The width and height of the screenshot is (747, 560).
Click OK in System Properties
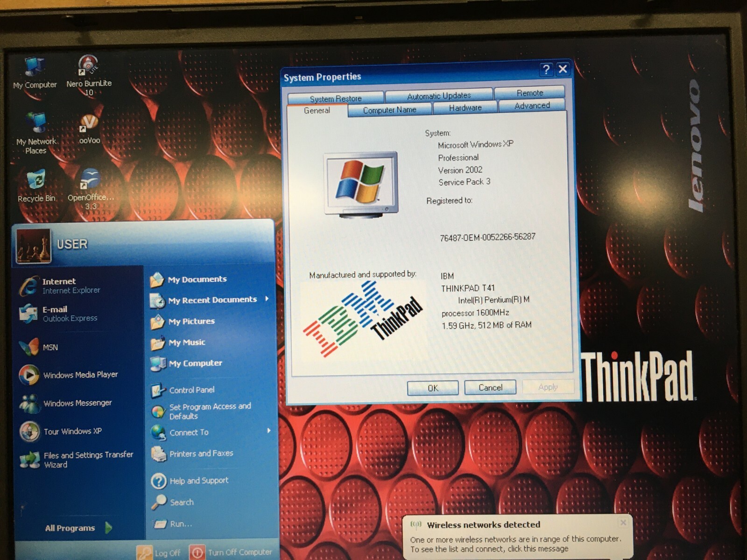[433, 388]
